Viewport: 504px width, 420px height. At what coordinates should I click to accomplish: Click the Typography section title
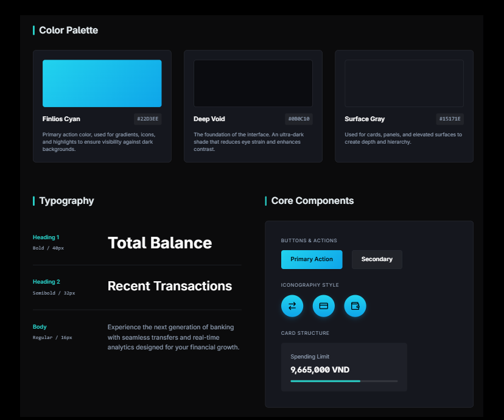tap(66, 201)
